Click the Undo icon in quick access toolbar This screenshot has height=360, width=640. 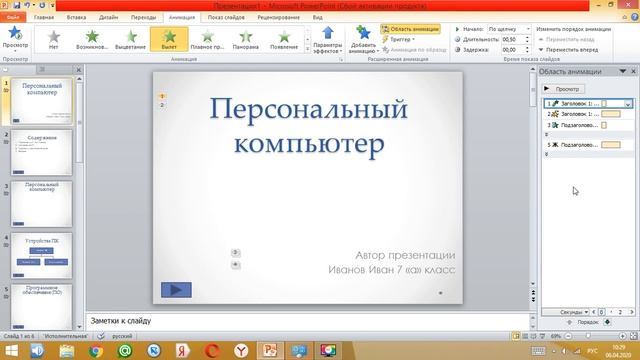point(27,5)
